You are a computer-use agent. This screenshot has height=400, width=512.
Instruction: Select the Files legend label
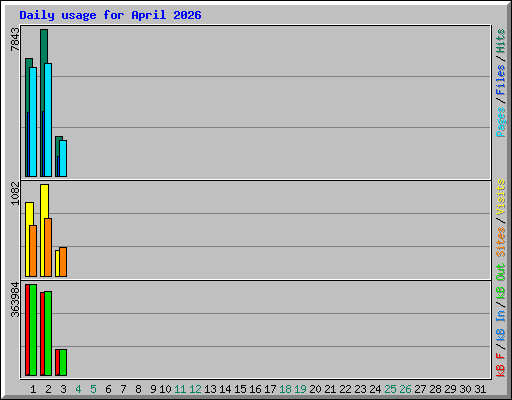pos(500,80)
